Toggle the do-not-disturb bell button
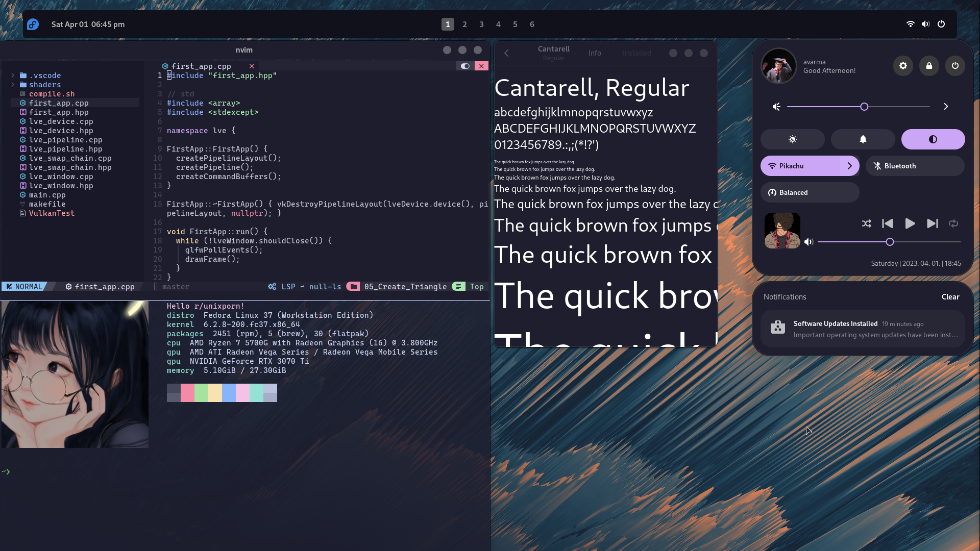The height and width of the screenshot is (551, 980). coord(863,139)
